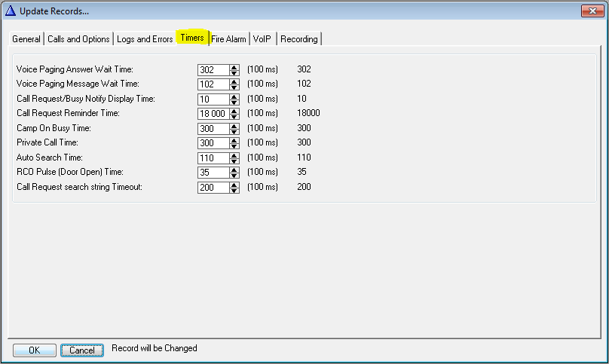The image size is (609, 364).
Task: Switch to the General tab
Action: click(x=26, y=39)
